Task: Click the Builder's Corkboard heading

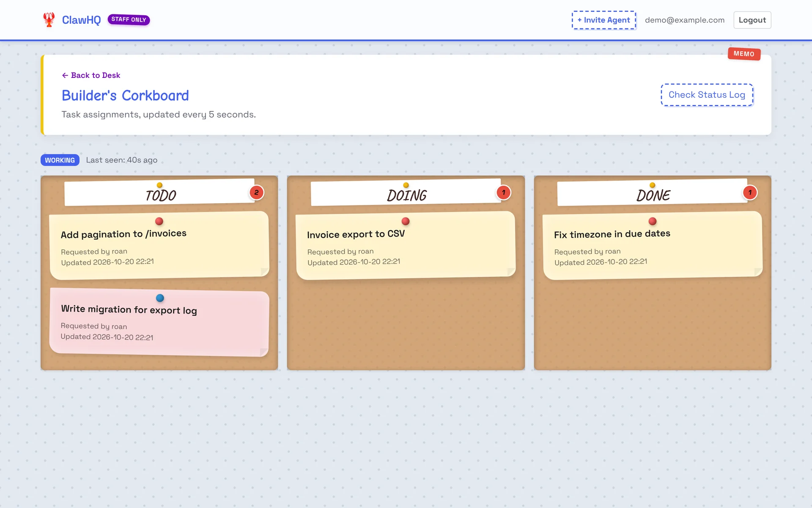Action: [x=125, y=95]
